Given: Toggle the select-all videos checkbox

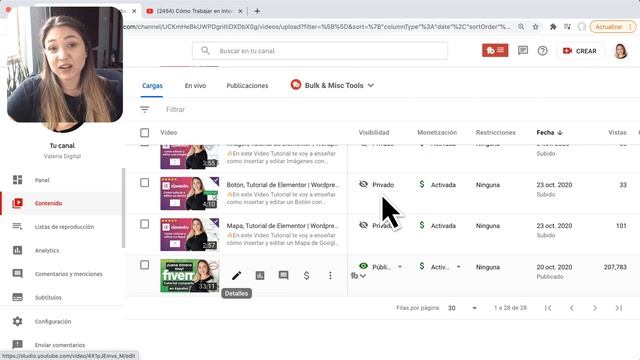Looking at the screenshot, I should 144,133.
